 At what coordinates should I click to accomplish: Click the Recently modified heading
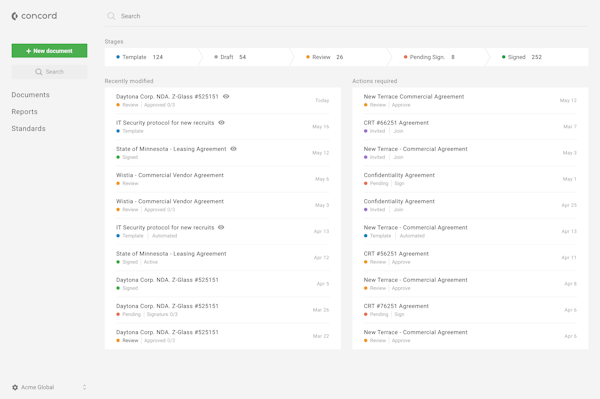[129, 81]
